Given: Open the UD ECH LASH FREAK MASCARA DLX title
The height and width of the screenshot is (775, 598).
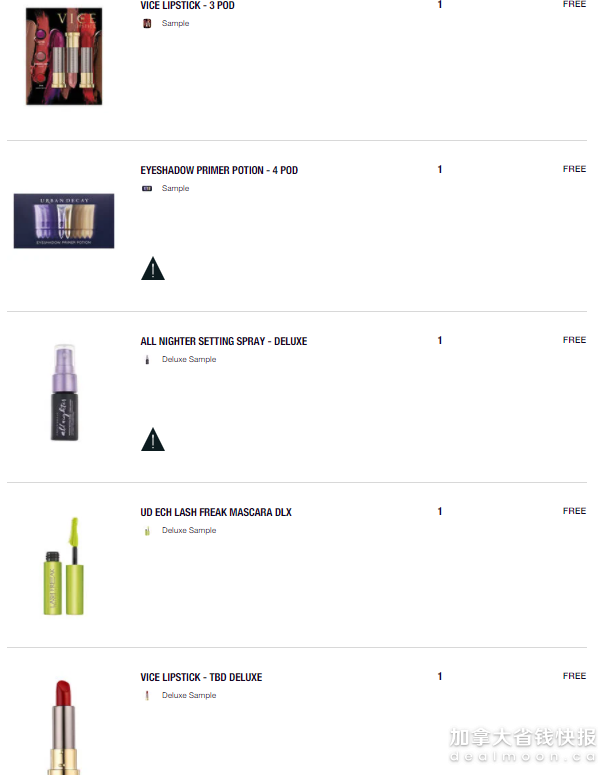Looking at the screenshot, I should (x=216, y=512).
